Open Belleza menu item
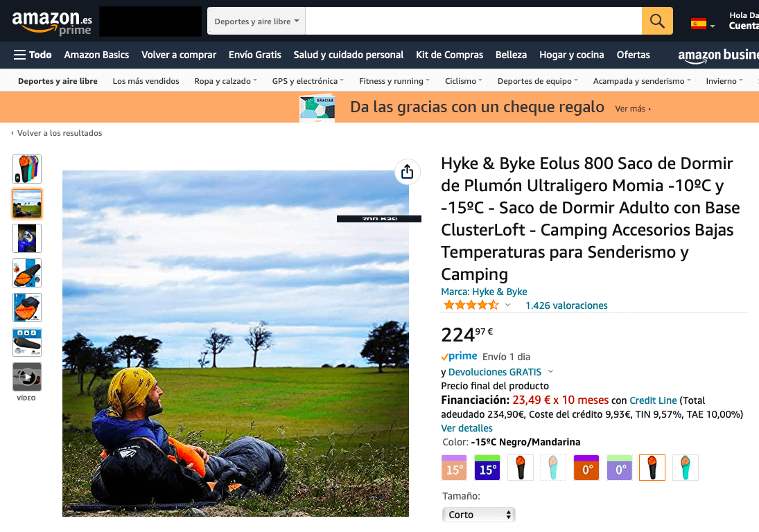 point(511,55)
